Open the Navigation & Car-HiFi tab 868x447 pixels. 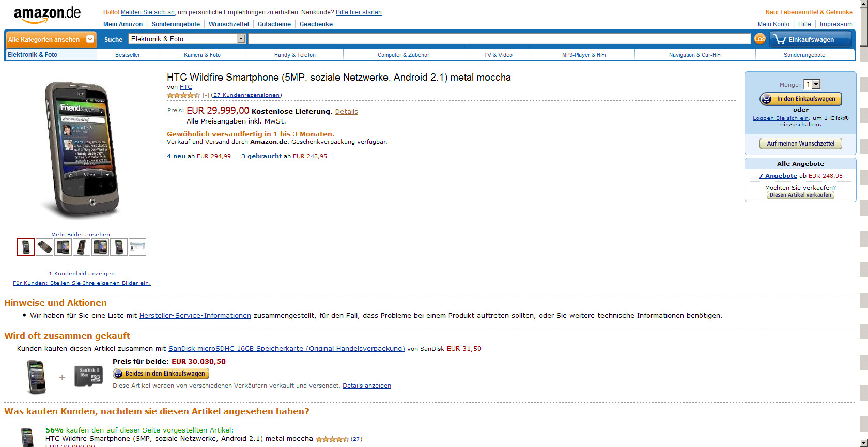(x=695, y=55)
